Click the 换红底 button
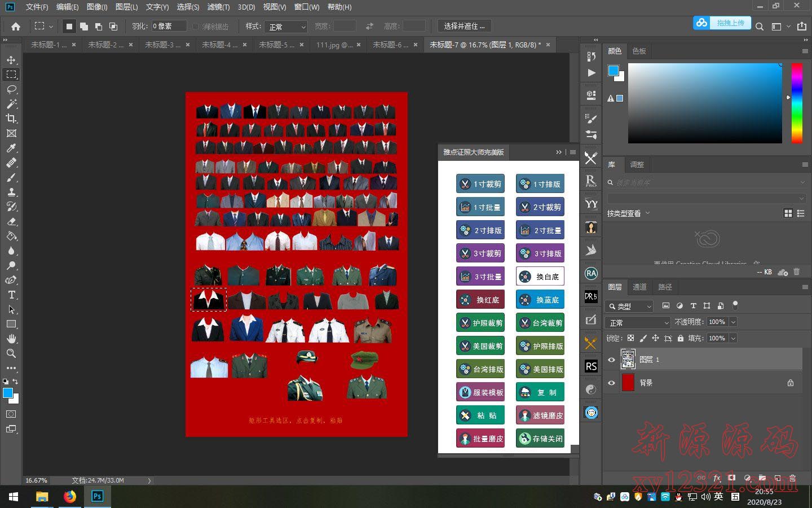 480,300
